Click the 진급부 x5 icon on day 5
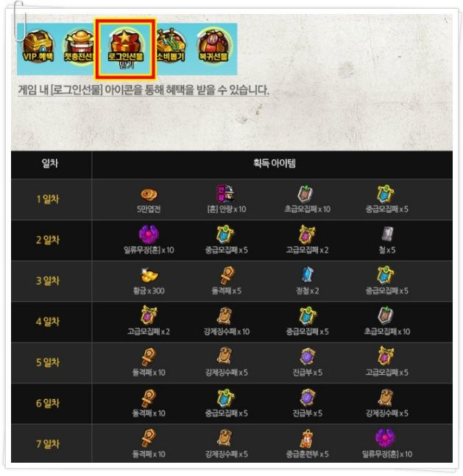The width and height of the screenshot is (463, 476). [308, 357]
